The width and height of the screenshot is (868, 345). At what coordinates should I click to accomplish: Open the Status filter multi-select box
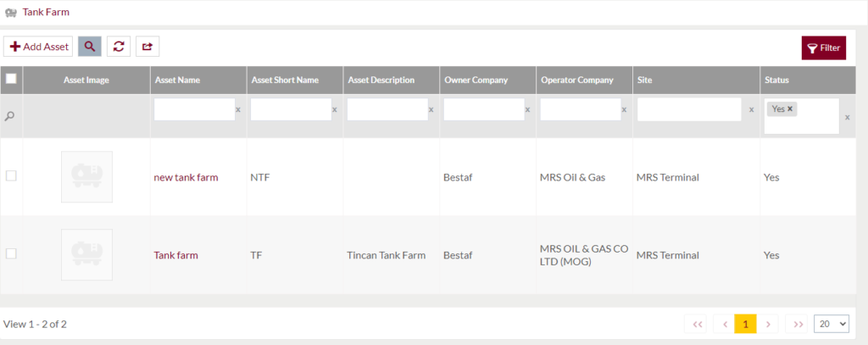[x=802, y=116]
